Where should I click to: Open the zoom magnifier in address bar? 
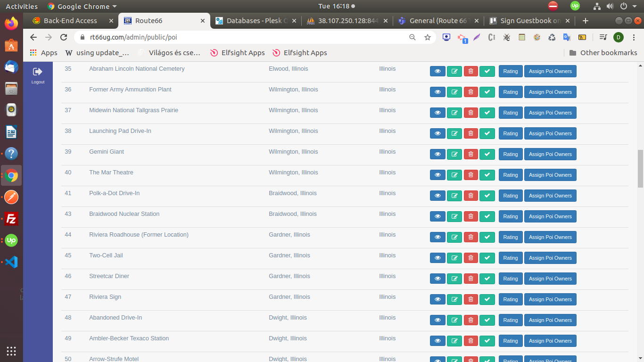tap(413, 37)
